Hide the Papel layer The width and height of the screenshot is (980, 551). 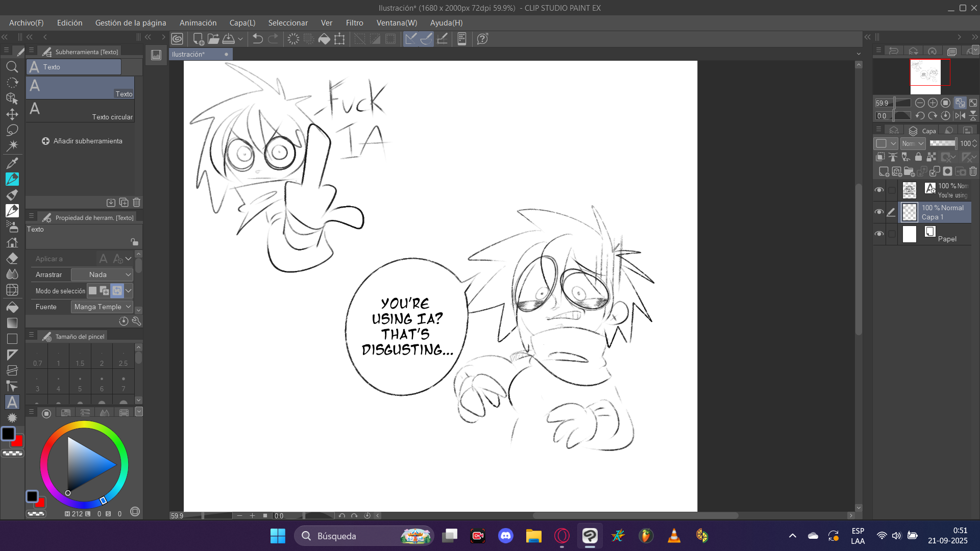click(879, 234)
